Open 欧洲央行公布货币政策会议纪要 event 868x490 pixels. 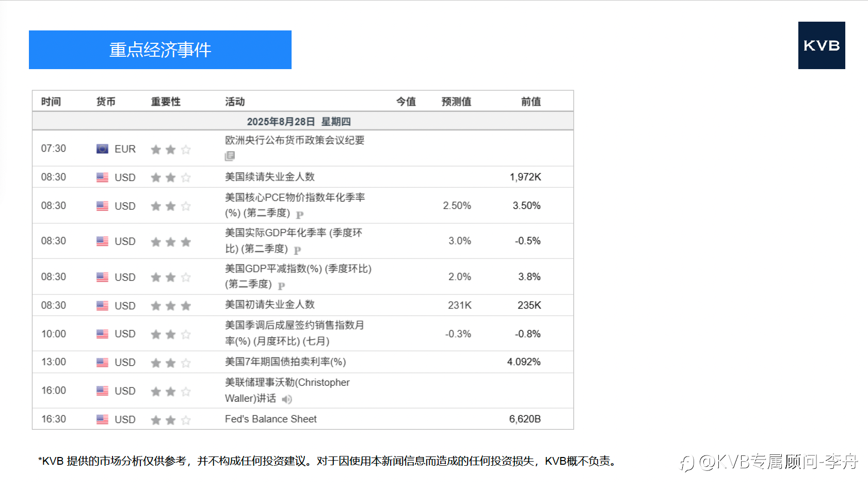295,140
